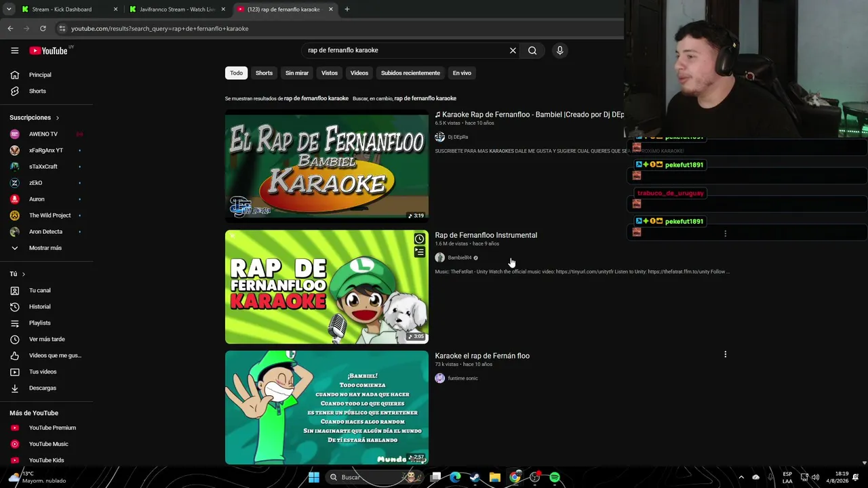Go back in the browser
The height and width of the screenshot is (488, 868).
click(10, 28)
